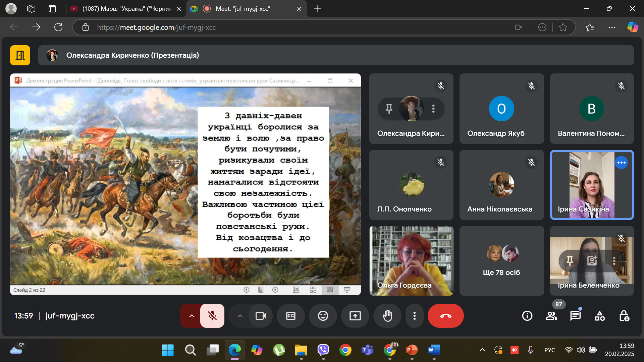644x362 pixels.
Task: View site information lock icon
Action: [86, 27]
